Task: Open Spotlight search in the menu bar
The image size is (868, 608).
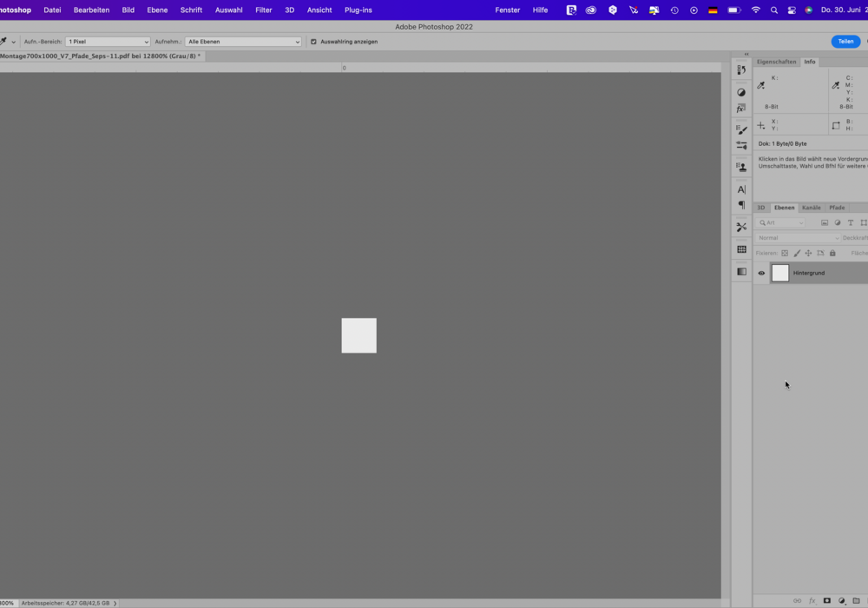Action: point(774,10)
